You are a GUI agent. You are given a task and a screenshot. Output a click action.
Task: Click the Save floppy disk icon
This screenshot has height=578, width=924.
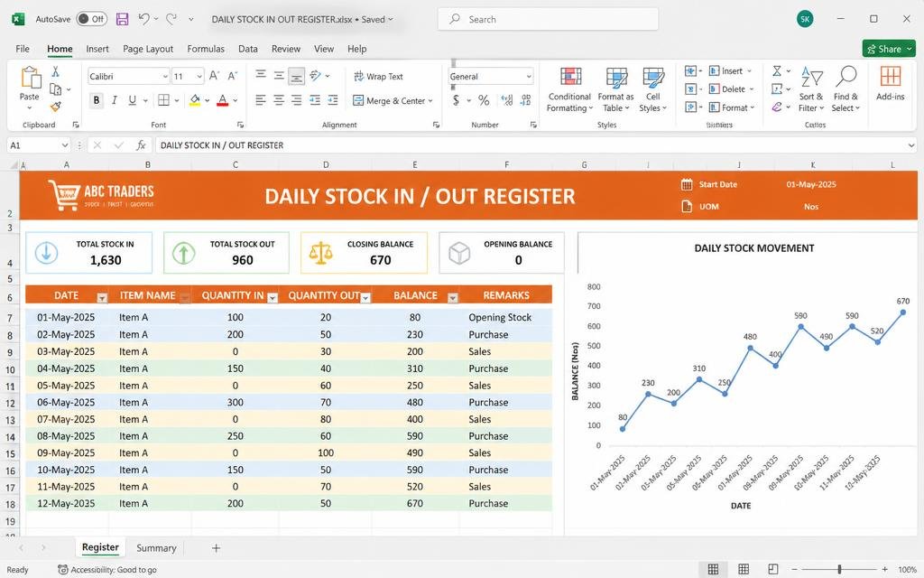[x=122, y=19]
